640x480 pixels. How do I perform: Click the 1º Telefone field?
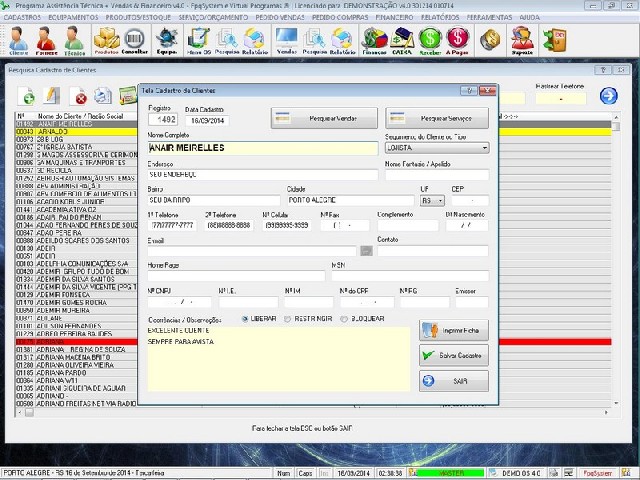pyautogui.click(x=172, y=225)
